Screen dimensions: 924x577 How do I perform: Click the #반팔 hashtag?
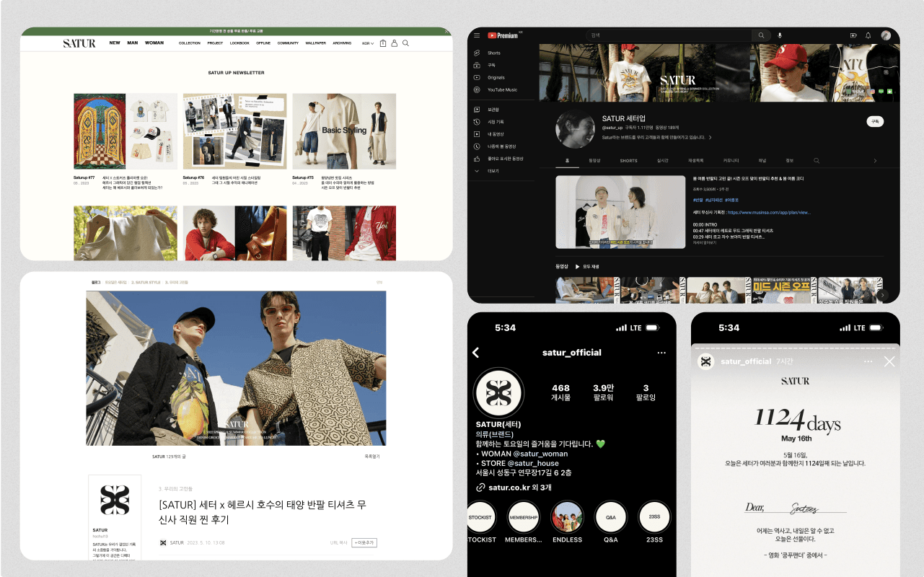point(698,200)
